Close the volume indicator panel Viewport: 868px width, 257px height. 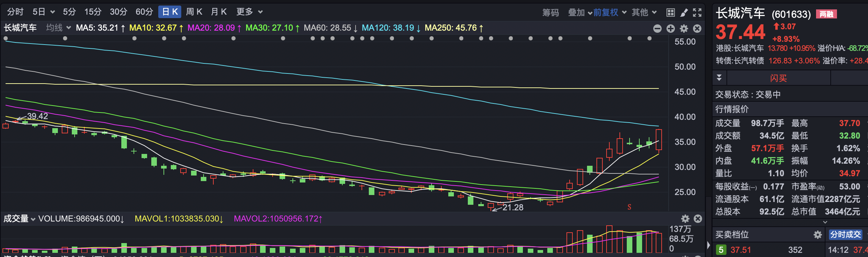pos(698,219)
